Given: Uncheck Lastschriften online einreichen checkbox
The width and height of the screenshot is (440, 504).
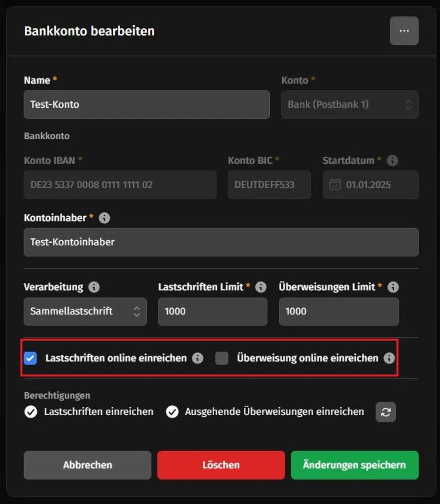Looking at the screenshot, I should (x=31, y=358).
